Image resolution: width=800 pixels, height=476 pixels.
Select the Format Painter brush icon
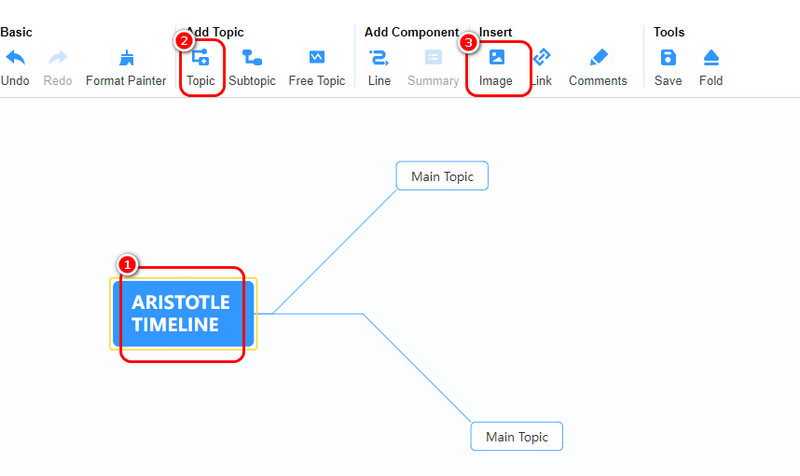coord(126,58)
